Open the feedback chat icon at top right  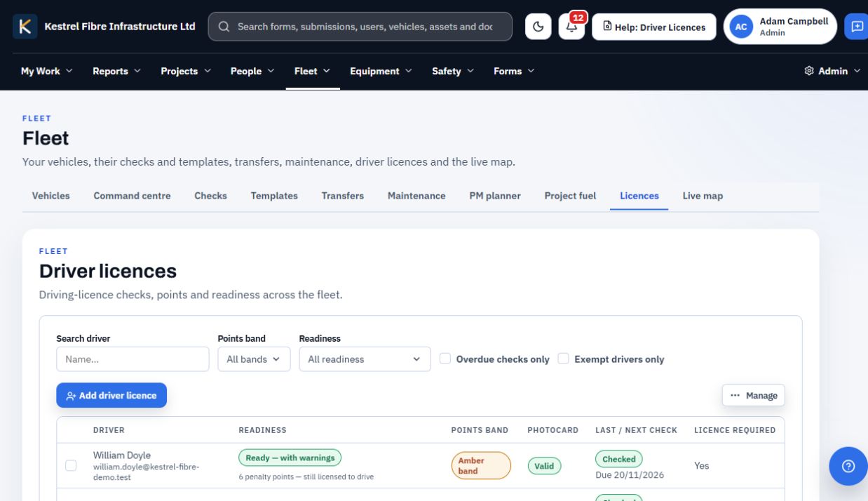(857, 27)
